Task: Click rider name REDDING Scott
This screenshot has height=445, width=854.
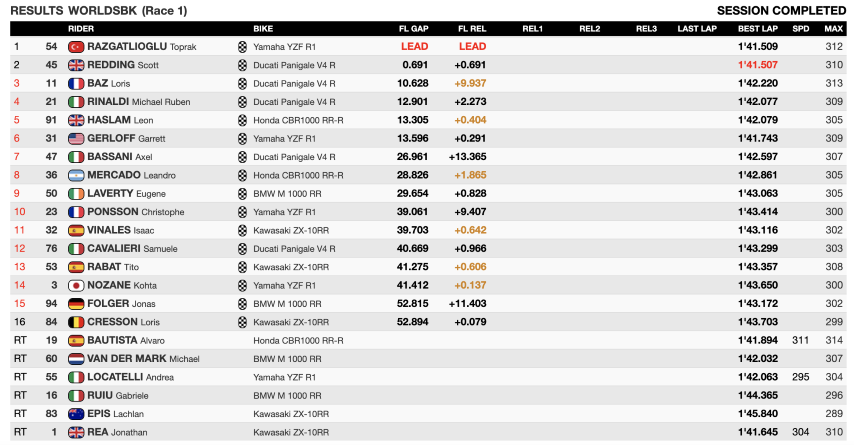Action: (x=123, y=65)
